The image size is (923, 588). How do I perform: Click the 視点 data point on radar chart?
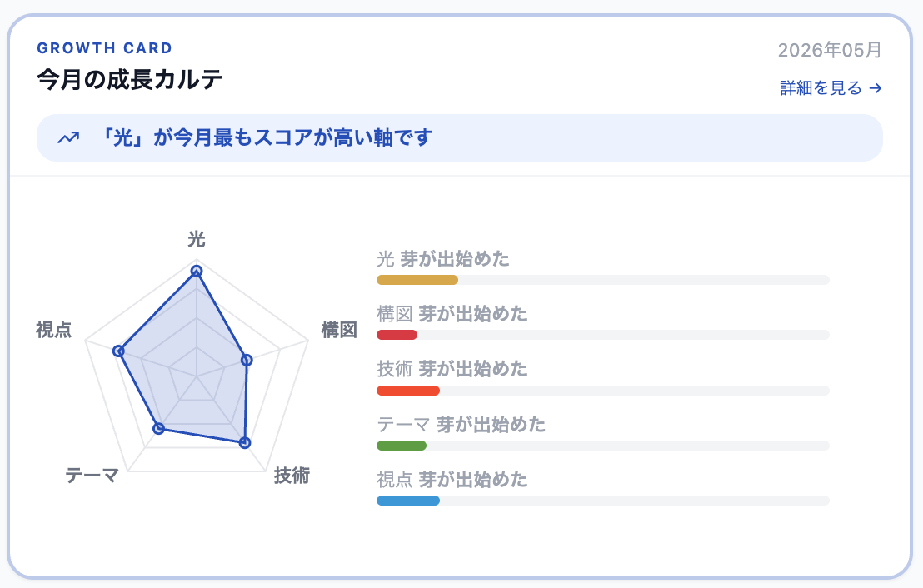[118, 351]
